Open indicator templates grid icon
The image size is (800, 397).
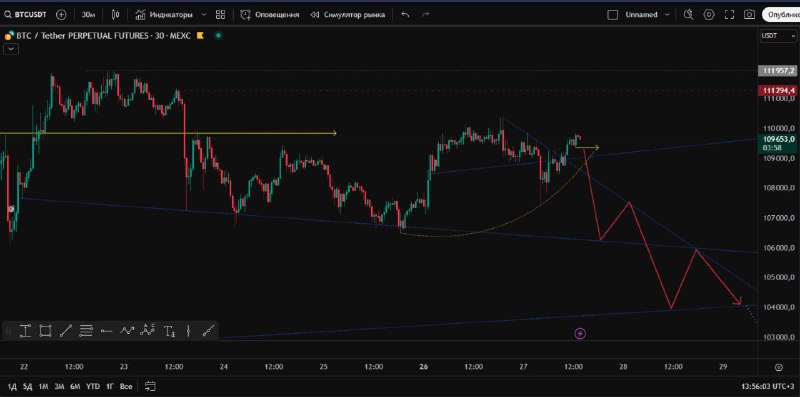tap(220, 15)
